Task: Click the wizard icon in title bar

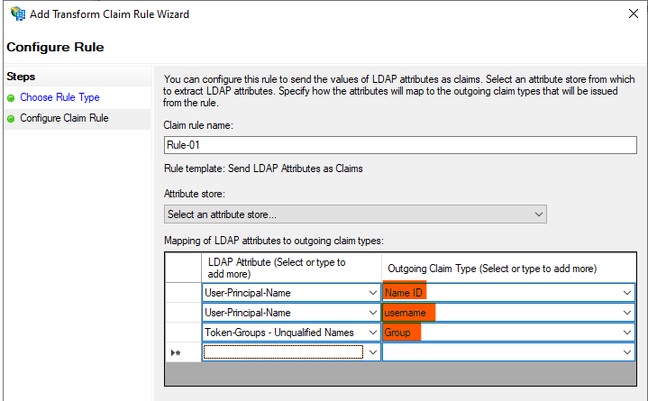Action: [14, 14]
